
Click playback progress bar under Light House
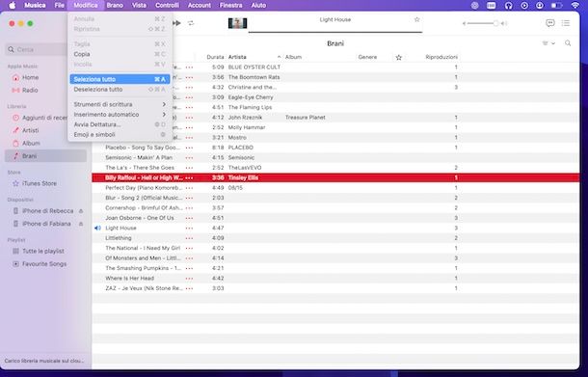click(x=335, y=32)
